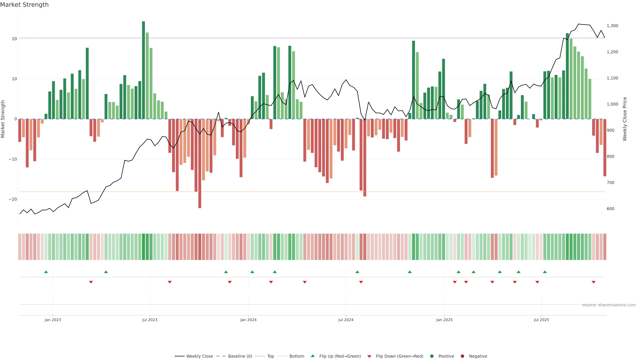Click the first green flip-up marker before Jan 2023
The height and width of the screenshot is (362, 644).
[x=46, y=272]
